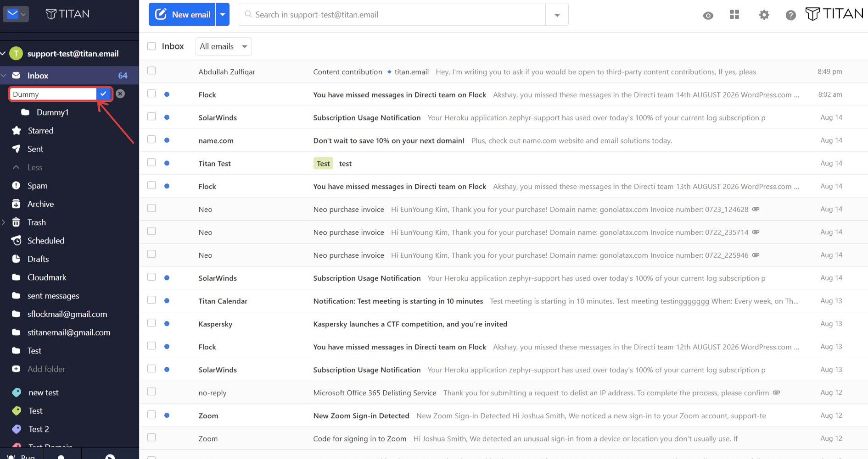Screen dimensions: 868x459
Task: Click the Scheduled clock icon
Action: coord(16,241)
